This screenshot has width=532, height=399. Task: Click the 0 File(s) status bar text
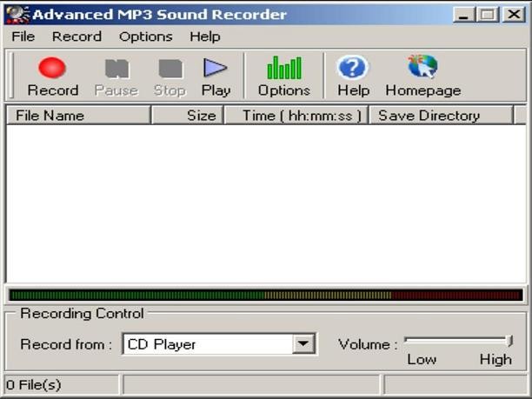[x=34, y=385]
